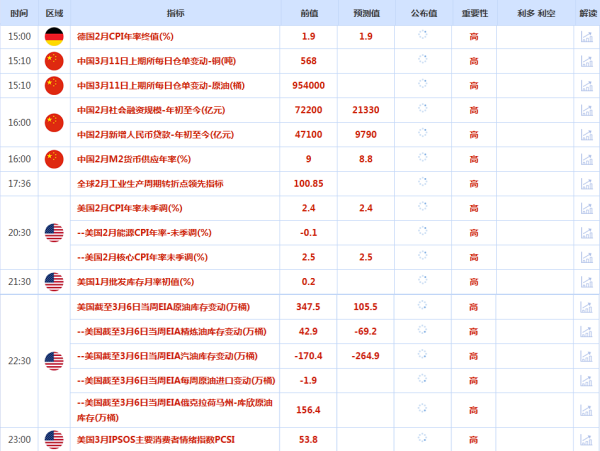Open 美国2月CPI年率未季调 link
Viewport: 600px width, 451px height.
(130, 208)
